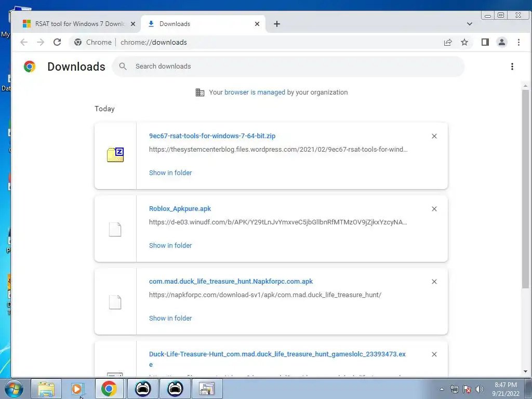Open the tab search chevron
The image size is (532, 399).
pyautogui.click(x=470, y=24)
